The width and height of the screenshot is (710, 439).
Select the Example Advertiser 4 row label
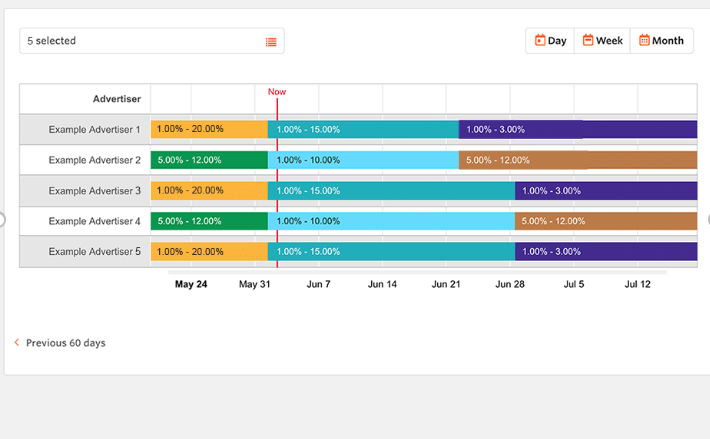94,221
